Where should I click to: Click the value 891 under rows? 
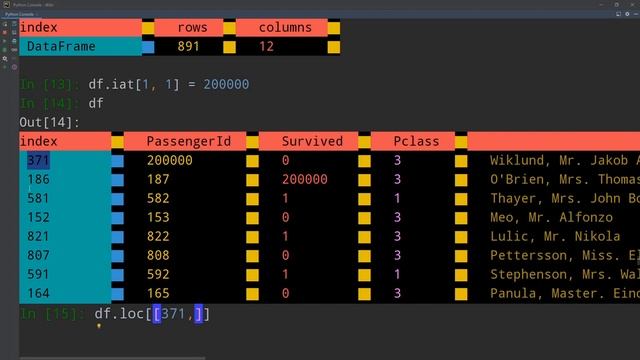click(188, 46)
